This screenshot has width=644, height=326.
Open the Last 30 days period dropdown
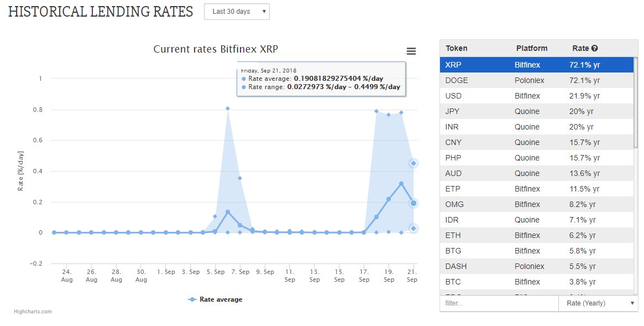coord(237,12)
